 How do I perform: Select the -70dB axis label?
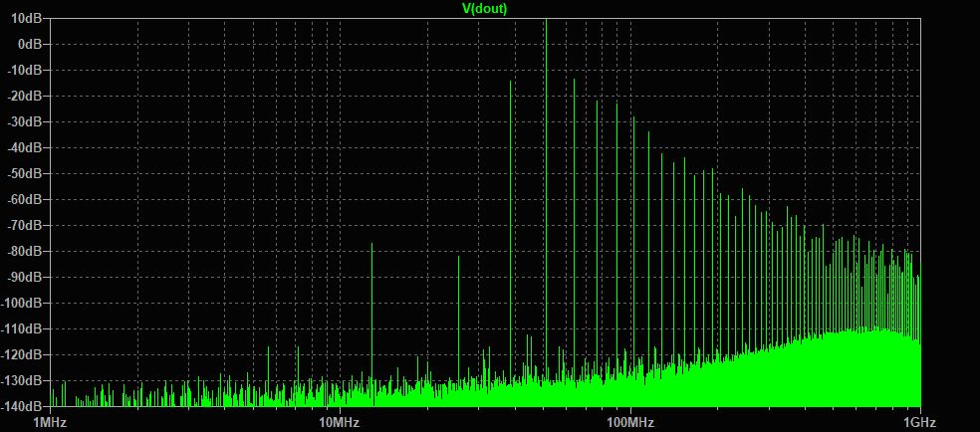click(26, 225)
